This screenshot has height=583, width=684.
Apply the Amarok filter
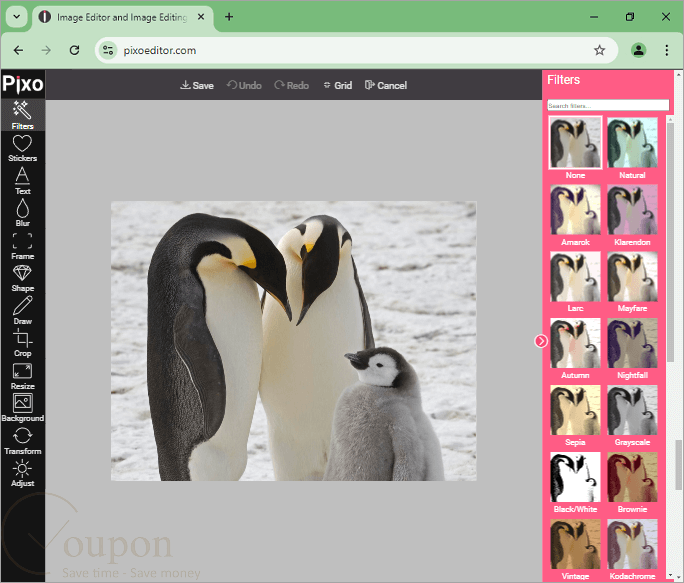(575, 209)
